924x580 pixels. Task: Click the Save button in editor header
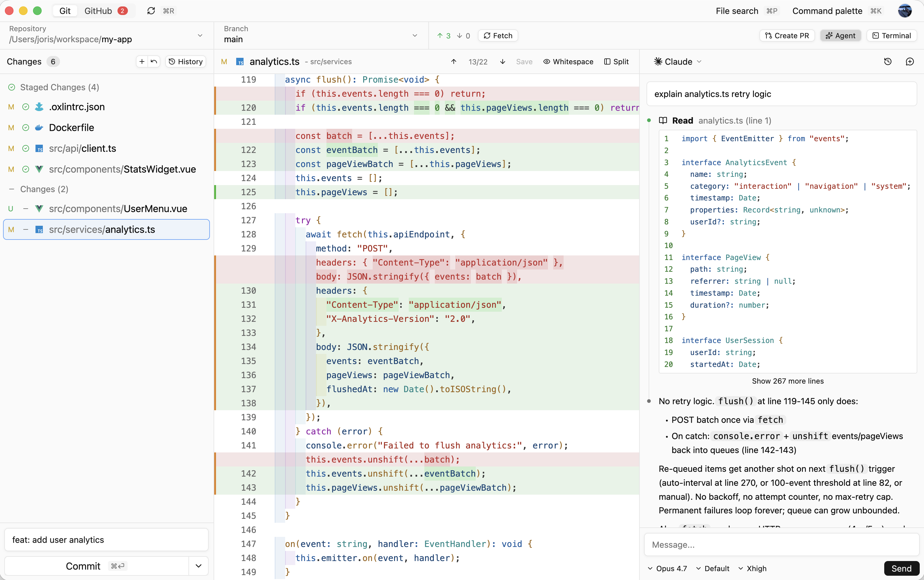point(524,61)
